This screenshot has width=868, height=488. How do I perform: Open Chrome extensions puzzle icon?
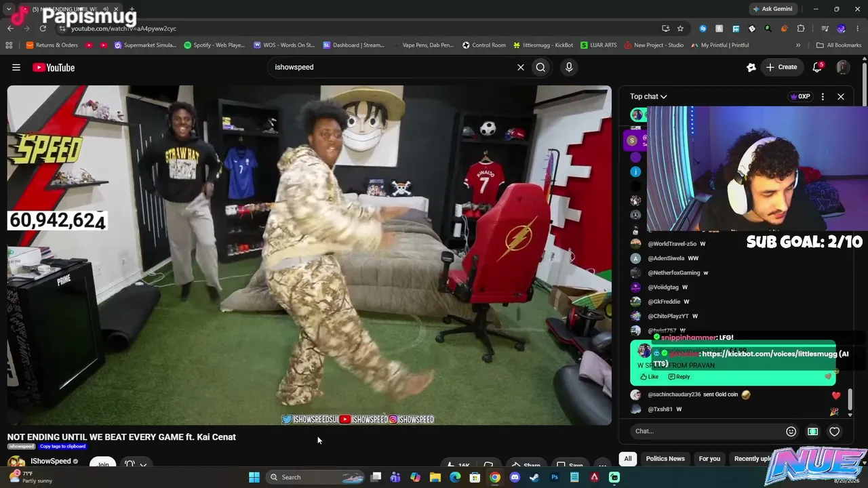[801, 28]
